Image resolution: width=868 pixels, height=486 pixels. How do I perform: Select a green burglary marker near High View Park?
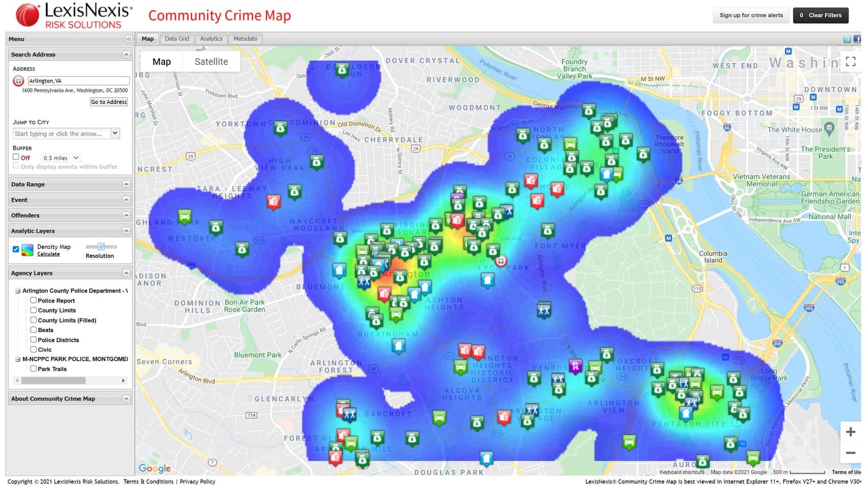316,162
